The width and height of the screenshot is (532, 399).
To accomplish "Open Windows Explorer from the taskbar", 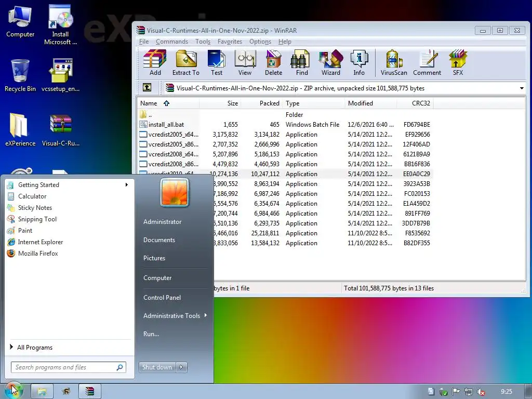I will [42, 391].
